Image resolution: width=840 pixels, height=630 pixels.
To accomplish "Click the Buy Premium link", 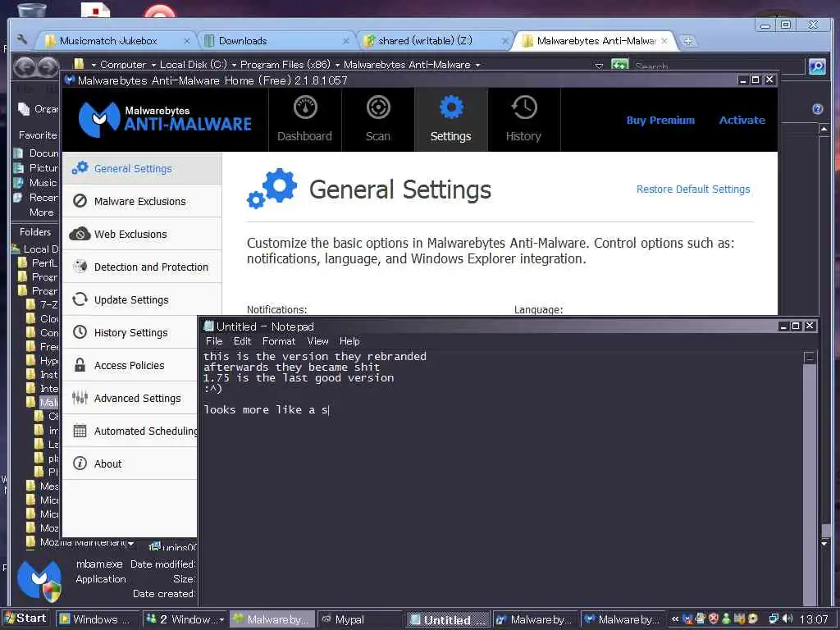I will pos(660,121).
